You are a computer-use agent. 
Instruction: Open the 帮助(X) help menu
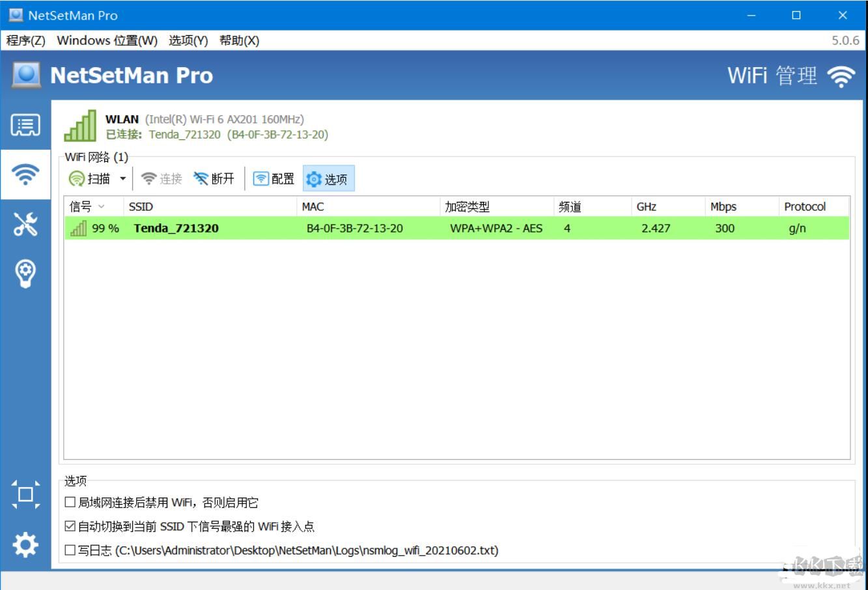pos(239,40)
